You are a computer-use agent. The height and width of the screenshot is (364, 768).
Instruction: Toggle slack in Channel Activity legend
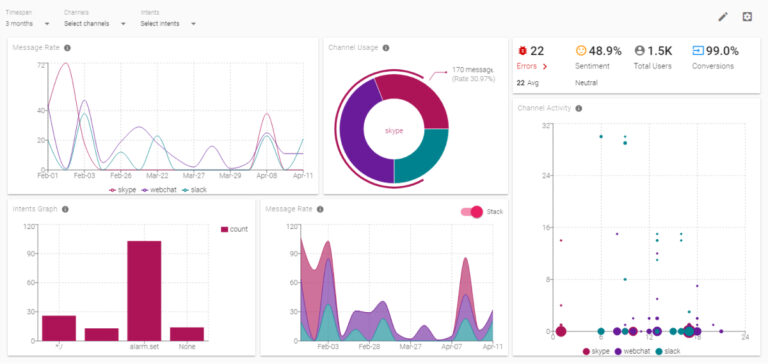[x=667, y=351]
